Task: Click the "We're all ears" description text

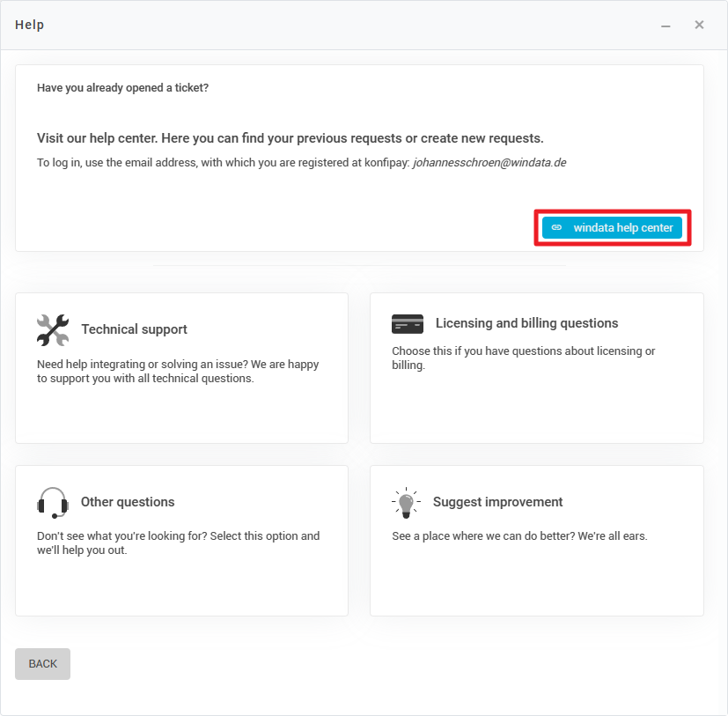Action: click(x=519, y=535)
